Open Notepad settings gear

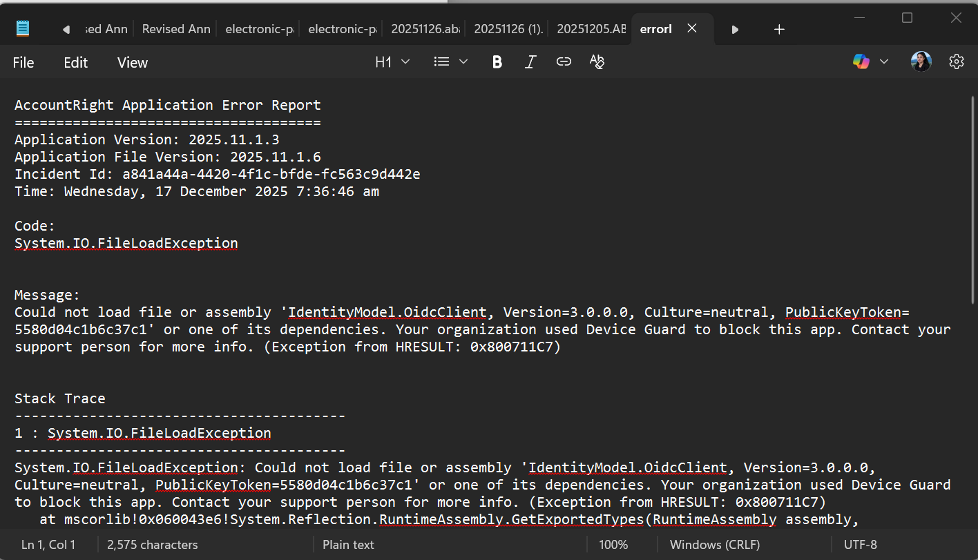coord(956,62)
